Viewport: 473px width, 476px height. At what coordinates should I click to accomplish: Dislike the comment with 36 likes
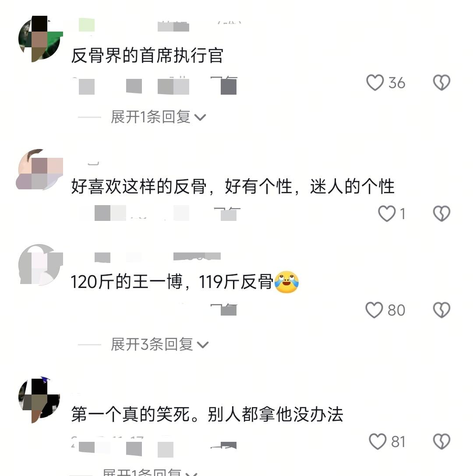[x=441, y=82]
